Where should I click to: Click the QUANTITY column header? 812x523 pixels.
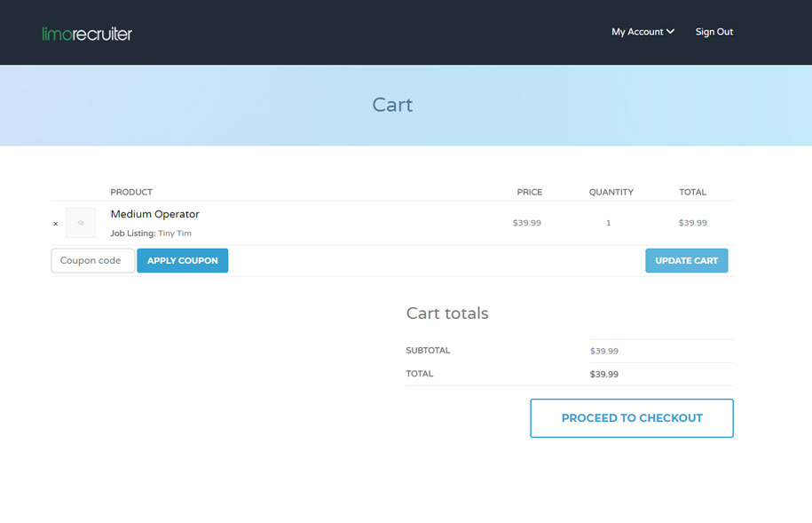(x=611, y=192)
